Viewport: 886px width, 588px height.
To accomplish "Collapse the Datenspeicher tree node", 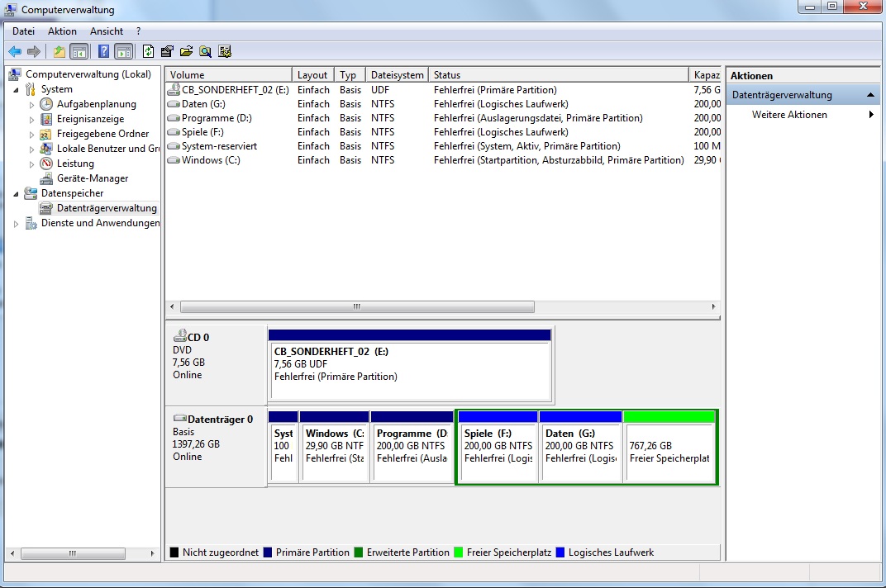I will 17,193.
